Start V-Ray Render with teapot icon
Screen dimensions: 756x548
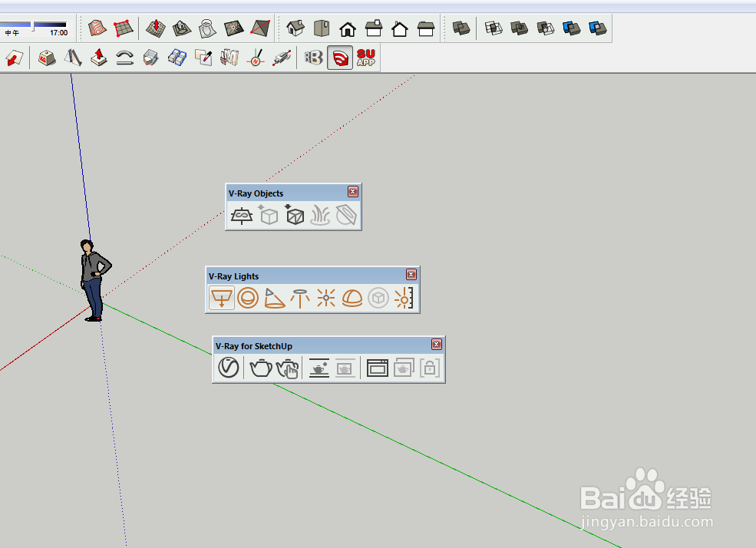point(260,368)
